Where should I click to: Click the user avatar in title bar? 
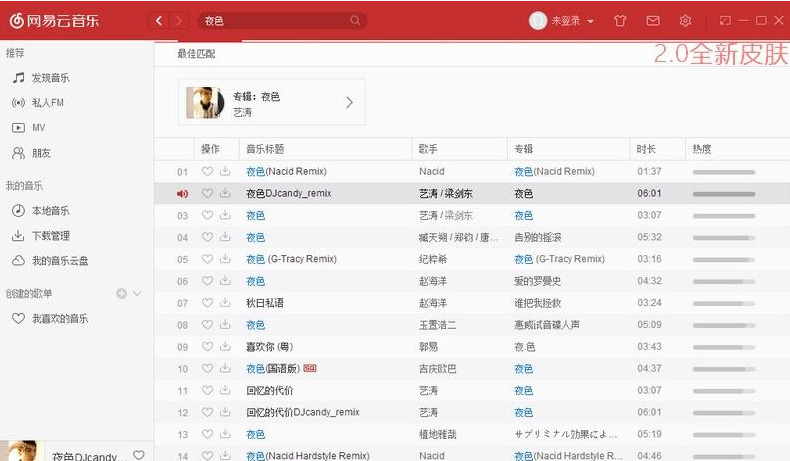(x=538, y=21)
